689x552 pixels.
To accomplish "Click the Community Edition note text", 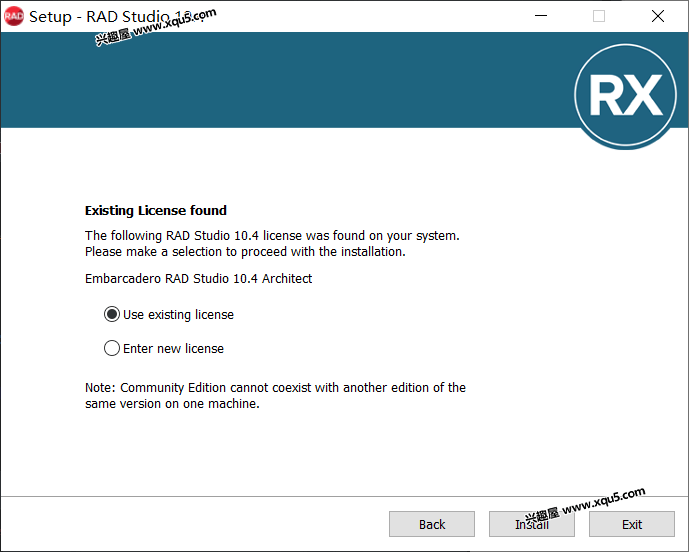I will coord(275,396).
